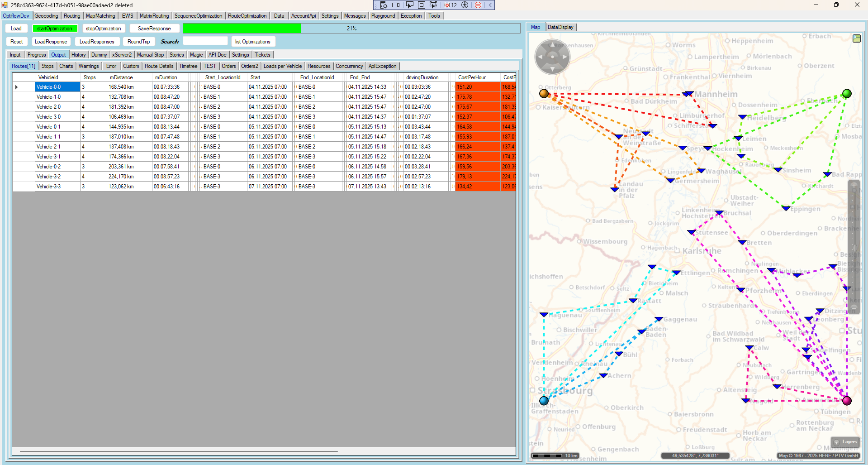Open the Route Details tab

[159, 66]
